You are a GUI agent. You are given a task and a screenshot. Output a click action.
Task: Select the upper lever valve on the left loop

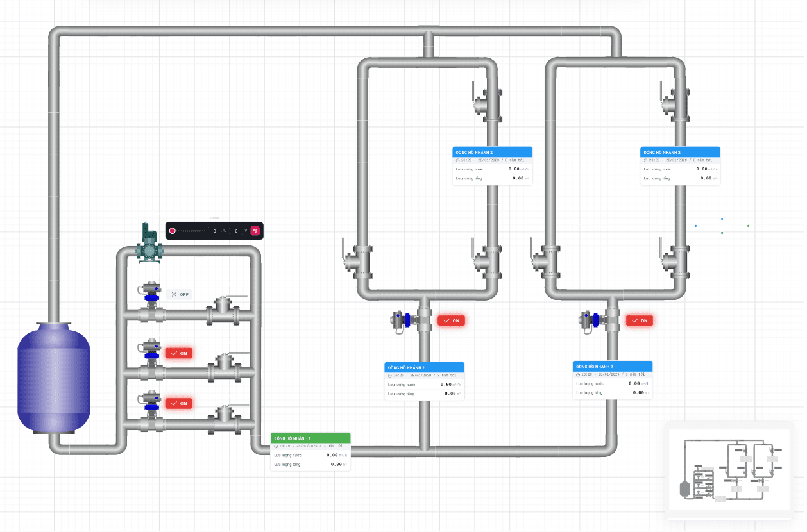coord(487,101)
